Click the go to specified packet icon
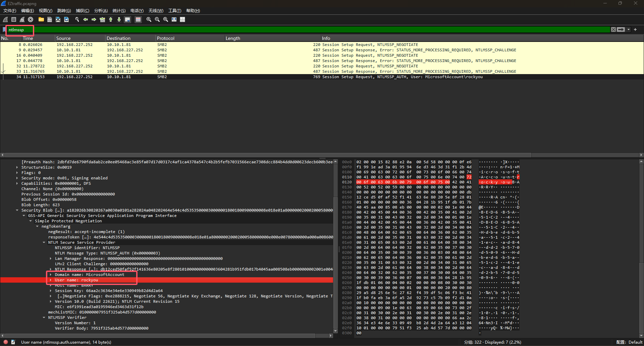644x346 pixels. click(102, 19)
